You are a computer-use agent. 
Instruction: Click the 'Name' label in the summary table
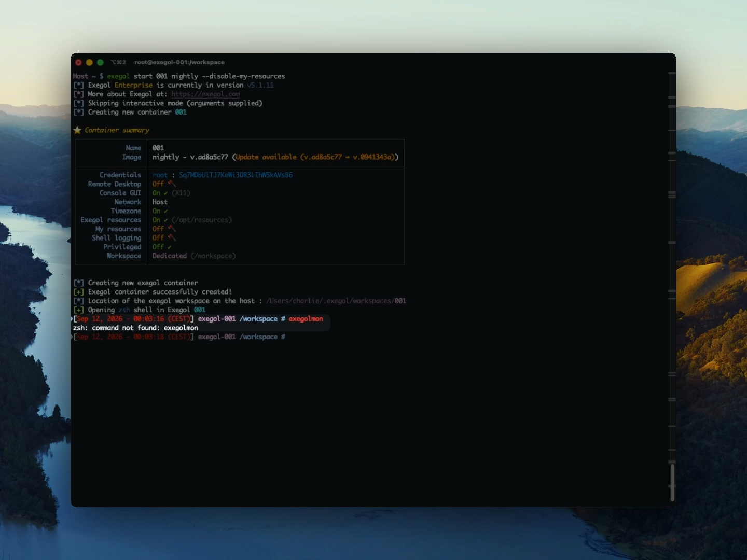133,148
